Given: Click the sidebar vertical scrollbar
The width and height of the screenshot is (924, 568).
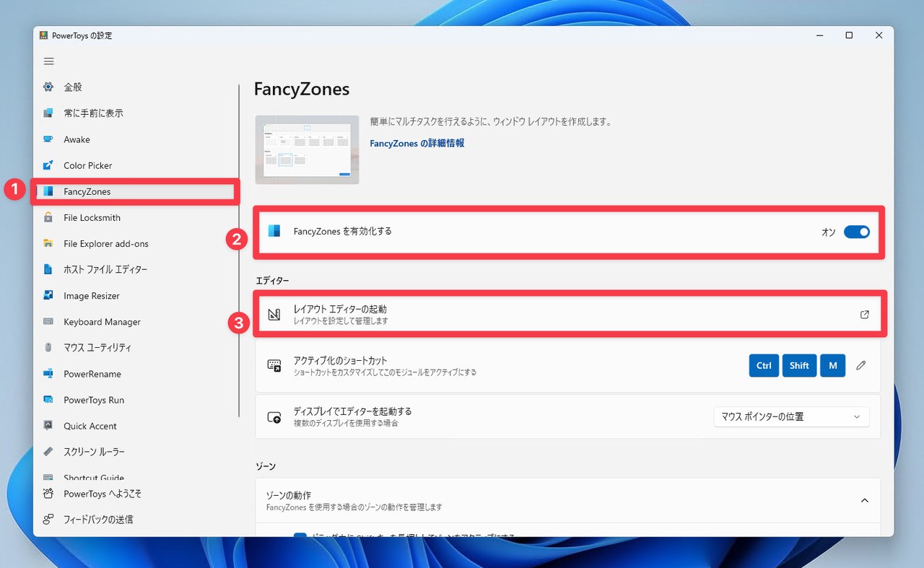Looking at the screenshot, I should [239, 251].
